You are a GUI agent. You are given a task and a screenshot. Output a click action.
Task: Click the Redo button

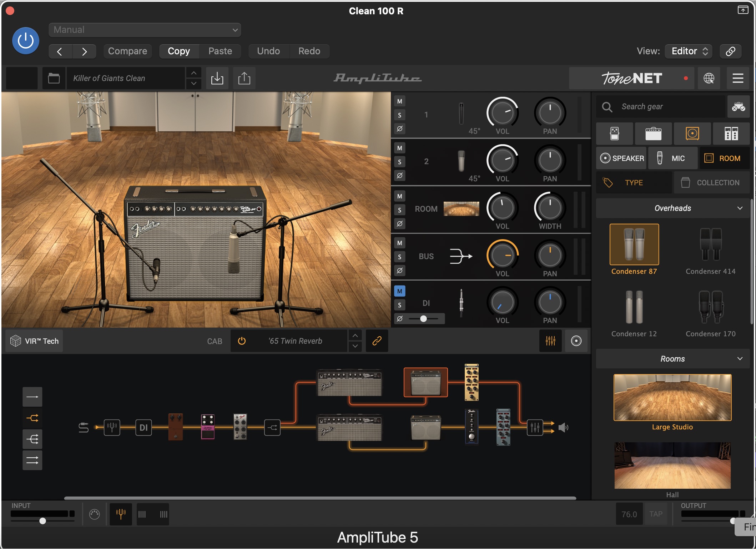[x=309, y=51]
